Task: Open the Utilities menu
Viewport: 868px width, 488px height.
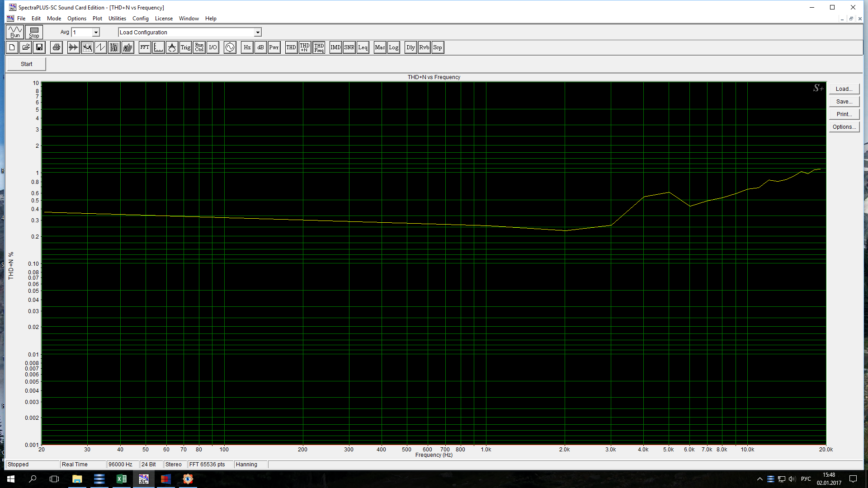Action: [x=117, y=19]
